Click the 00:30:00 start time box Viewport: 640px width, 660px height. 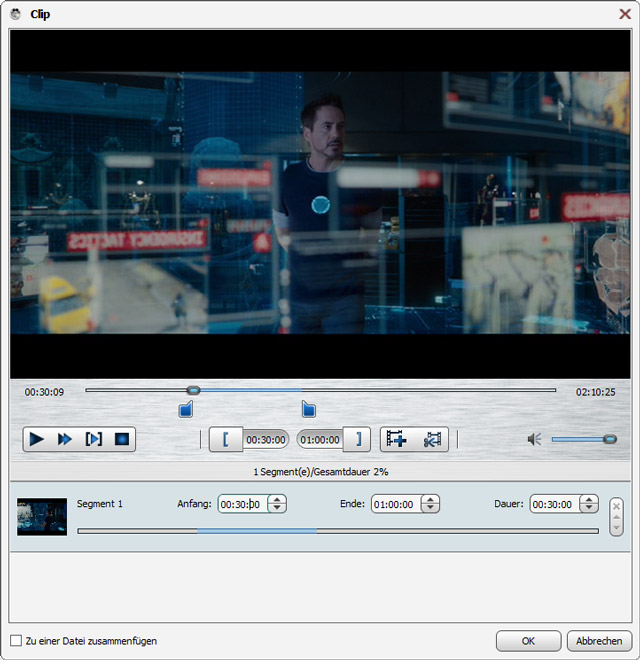[266, 440]
